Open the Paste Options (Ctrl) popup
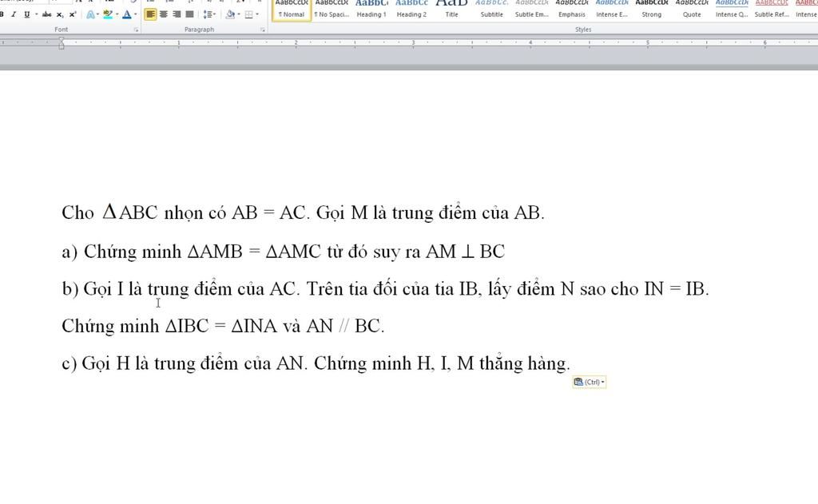The width and height of the screenshot is (818, 504). pos(590,382)
